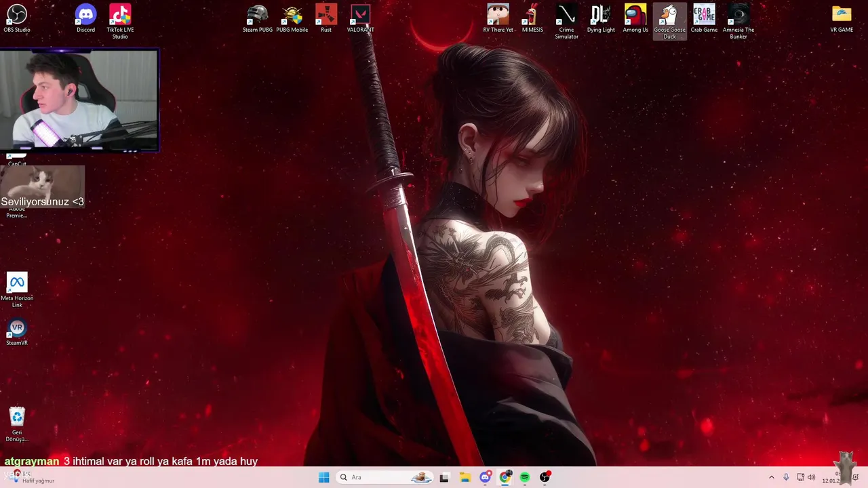Screen dimensions: 868x488
Task: Open the Windows Start menu
Action: coord(323,477)
